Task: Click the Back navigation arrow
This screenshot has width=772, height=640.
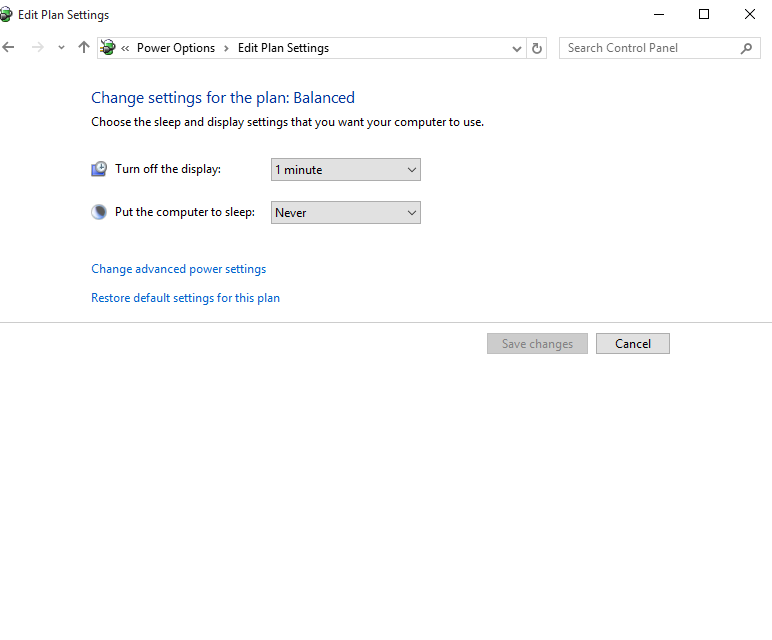Action: 9,48
